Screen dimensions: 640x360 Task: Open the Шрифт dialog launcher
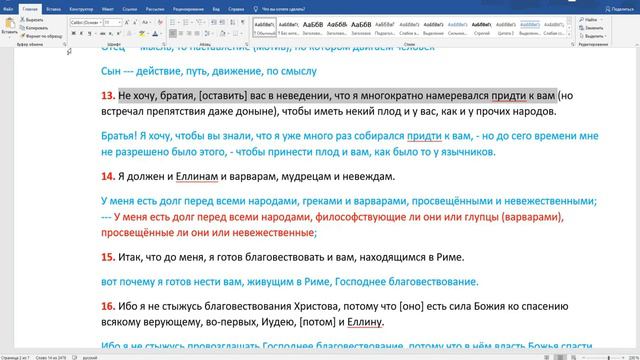click(164, 44)
